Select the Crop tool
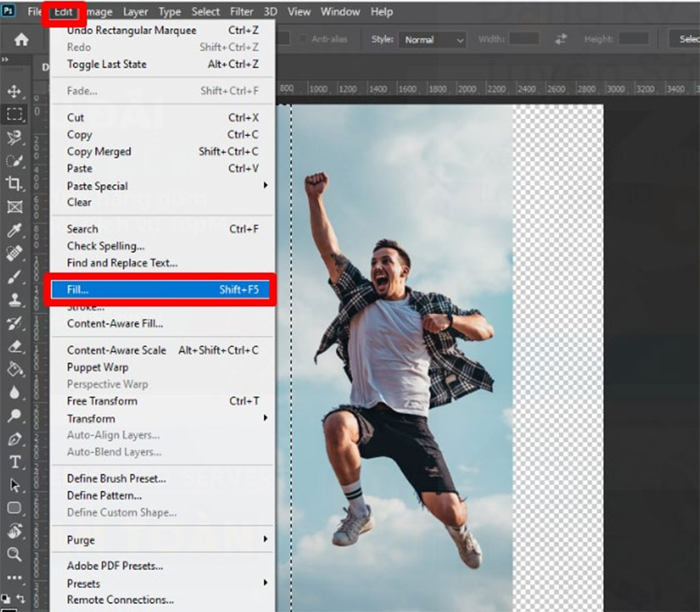 14,183
